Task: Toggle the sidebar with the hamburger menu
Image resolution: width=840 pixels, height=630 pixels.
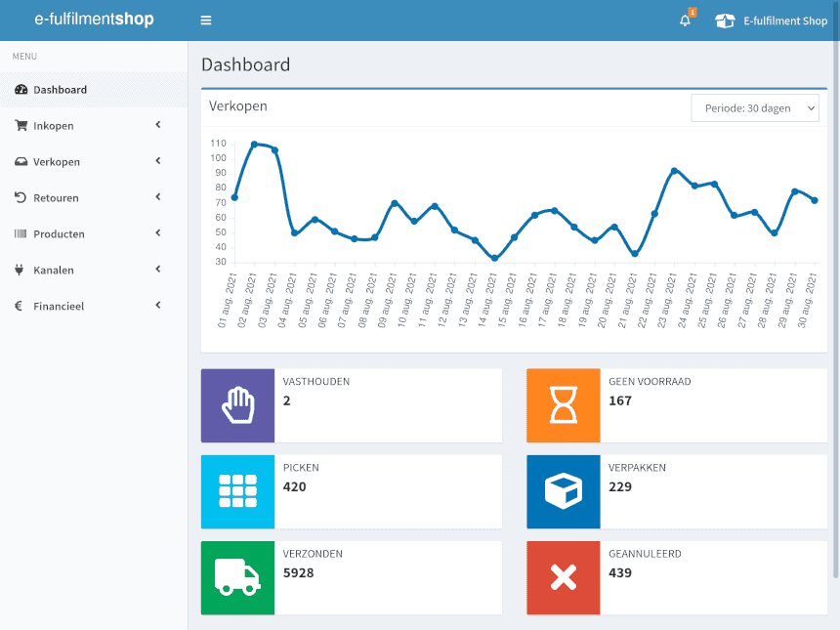Action: (206, 20)
